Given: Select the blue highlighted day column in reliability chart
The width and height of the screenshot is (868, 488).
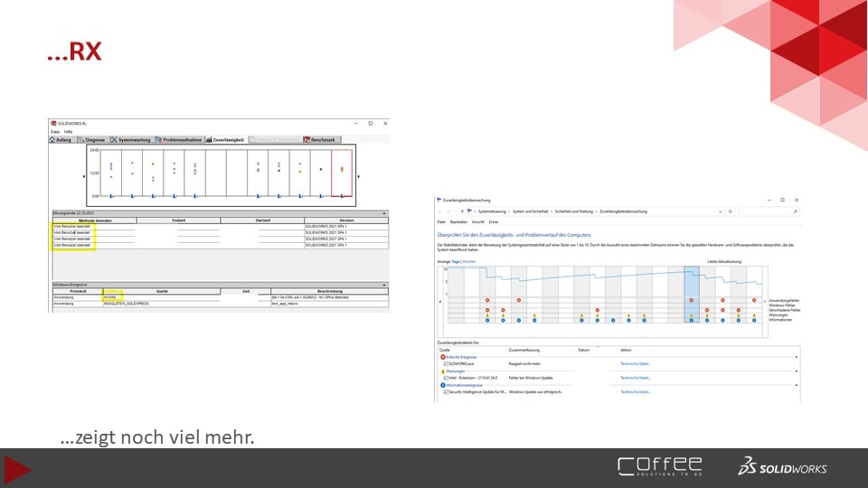Looking at the screenshot, I should [x=692, y=295].
